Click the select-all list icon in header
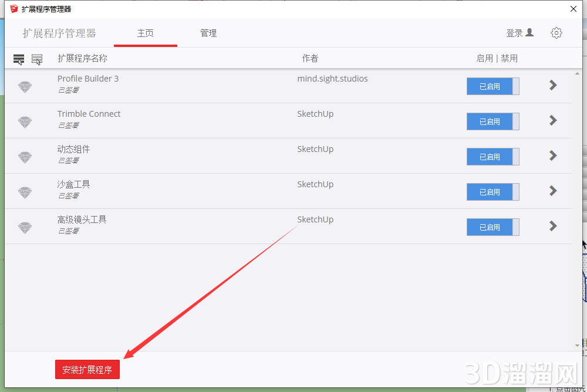The height and width of the screenshot is (392, 587). click(x=19, y=59)
